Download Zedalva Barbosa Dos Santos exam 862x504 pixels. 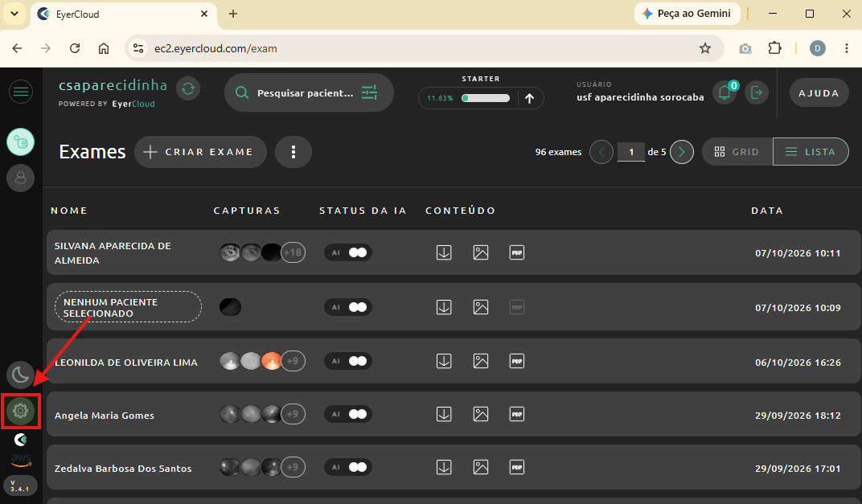444,467
